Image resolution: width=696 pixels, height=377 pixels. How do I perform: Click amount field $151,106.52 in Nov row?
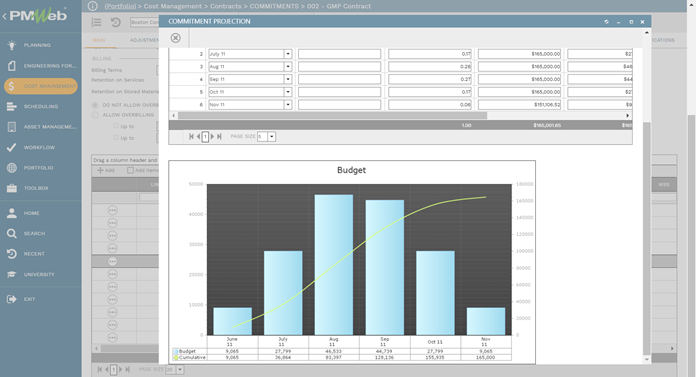click(x=519, y=105)
